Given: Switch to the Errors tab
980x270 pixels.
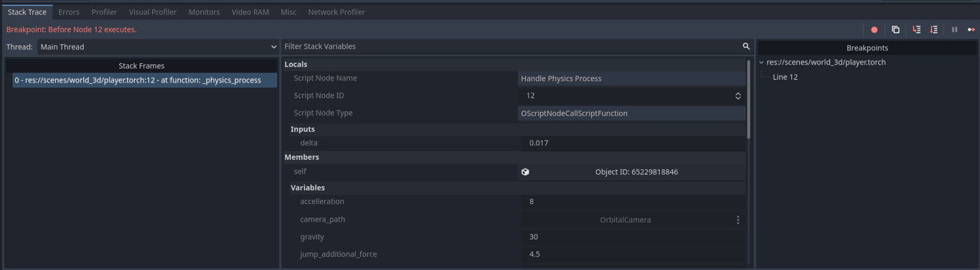Looking at the screenshot, I should click(69, 12).
